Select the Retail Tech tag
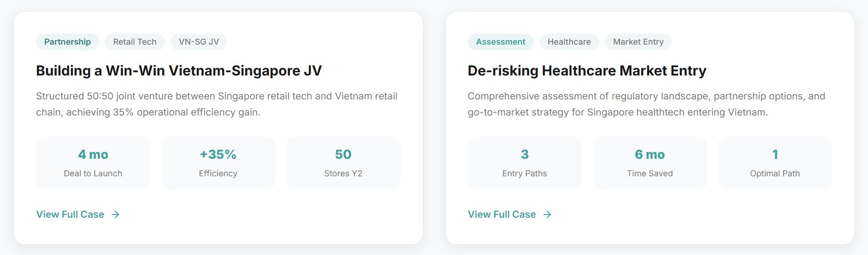Image resolution: width=868 pixels, height=255 pixels. click(x=135, y=42)
